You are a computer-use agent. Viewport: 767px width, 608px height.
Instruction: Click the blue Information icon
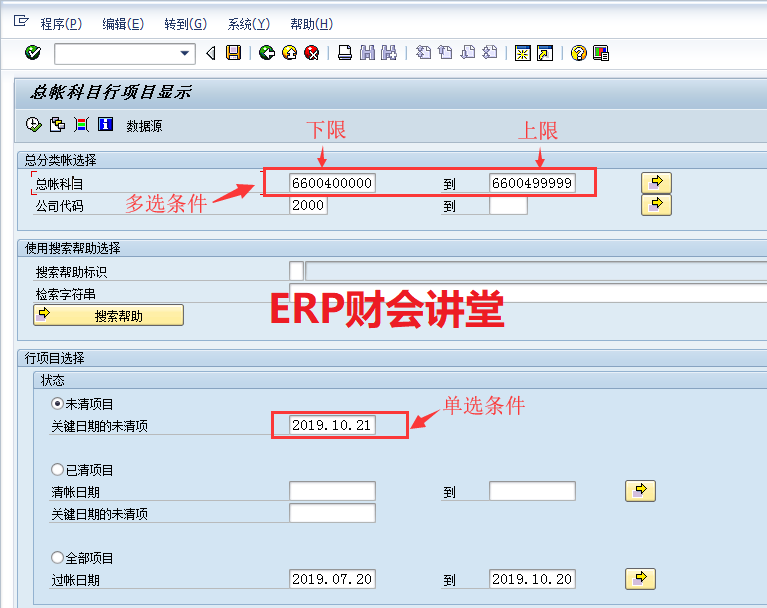click(x=104, y=125)
